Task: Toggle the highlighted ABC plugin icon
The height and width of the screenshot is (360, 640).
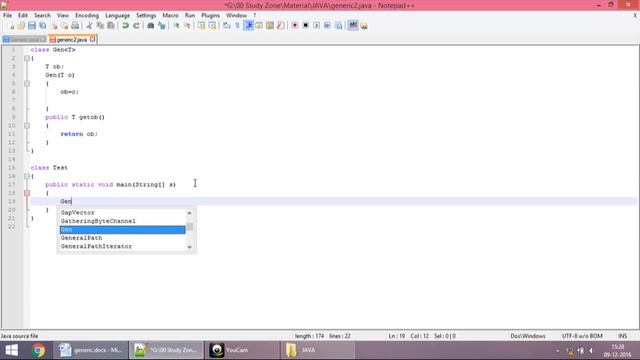Action: (353, 25)
